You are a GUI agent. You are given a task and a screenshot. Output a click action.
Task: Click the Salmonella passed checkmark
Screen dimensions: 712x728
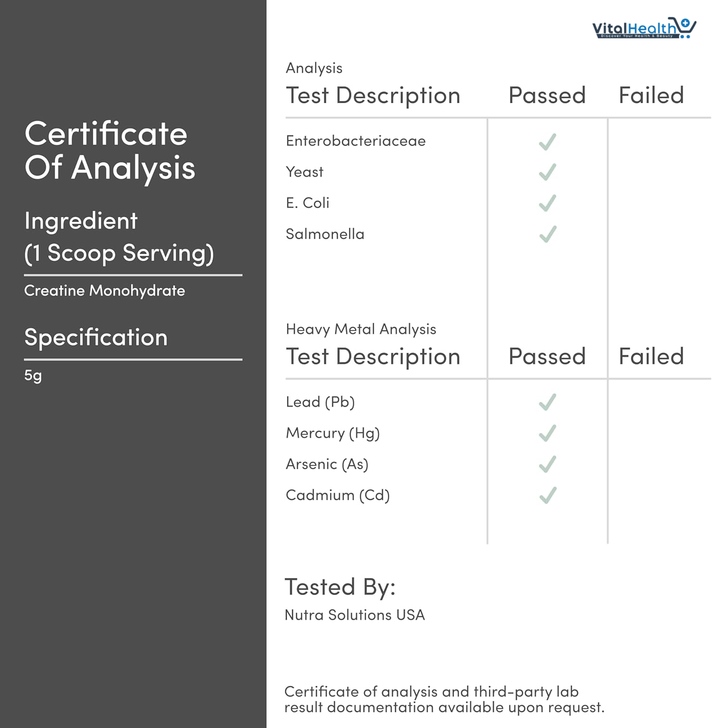point(547,234)
